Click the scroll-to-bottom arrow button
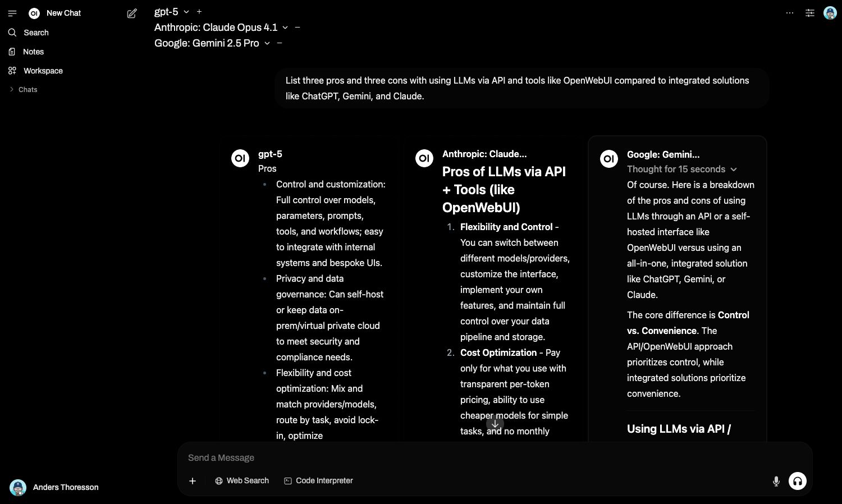This screenshot has width=842, height=504. click(495, 424)
